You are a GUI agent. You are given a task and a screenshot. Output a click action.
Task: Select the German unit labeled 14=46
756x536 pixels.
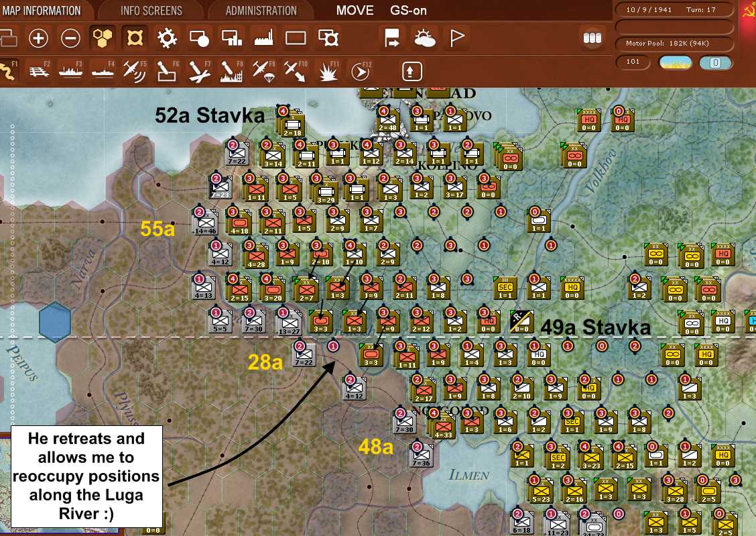click(x=206, y=224)
